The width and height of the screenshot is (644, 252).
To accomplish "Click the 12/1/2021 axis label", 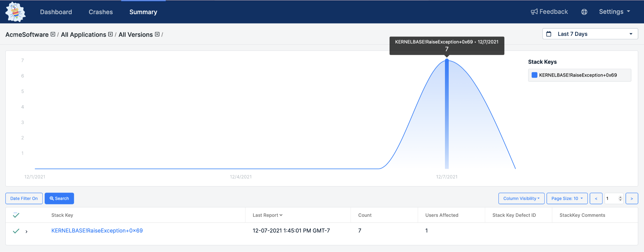I will pos(35,177).
